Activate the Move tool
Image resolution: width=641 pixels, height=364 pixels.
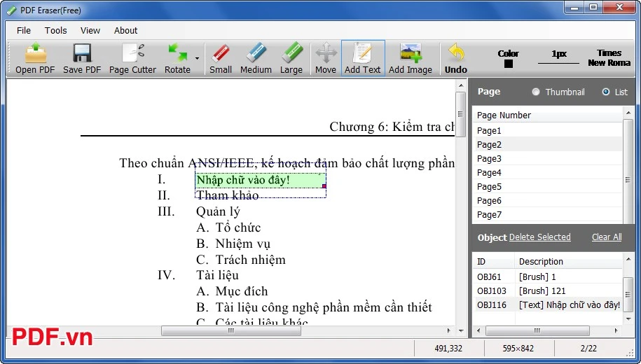pos(326,58)
